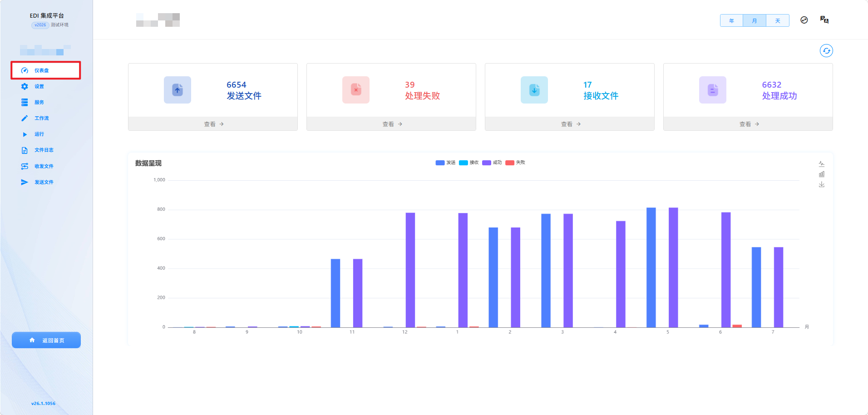Switch chart to line view icon
The width and height of the screenshot is (868, 415).
pos(822,163)
